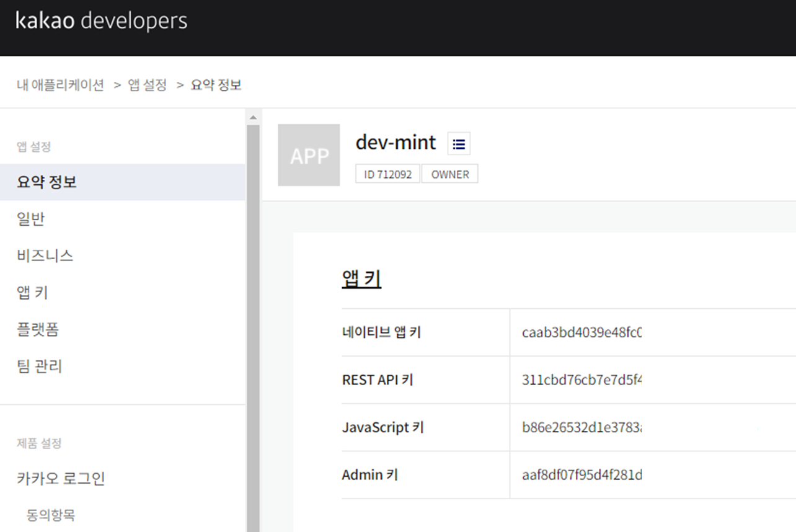This screenshot has width=796, height=532.
Task: Select the 요약 정보 breadcrumb item
Action: coord(216,85)
